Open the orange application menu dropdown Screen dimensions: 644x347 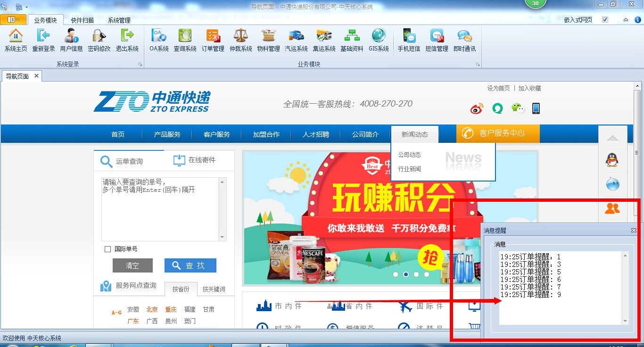[13, 20]
